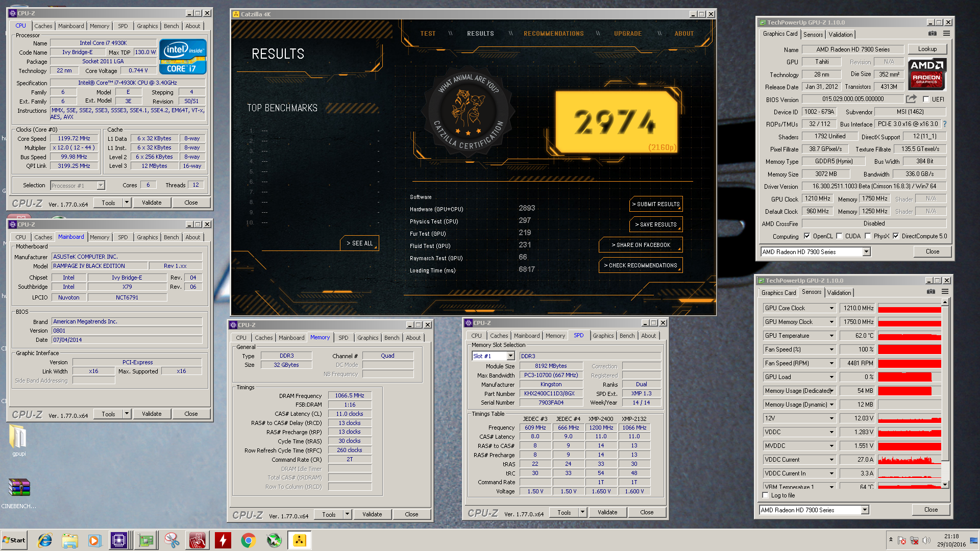Open the Sensors tab in top GPU-Z window
The image size is (980, 551).
coord(813,35)
